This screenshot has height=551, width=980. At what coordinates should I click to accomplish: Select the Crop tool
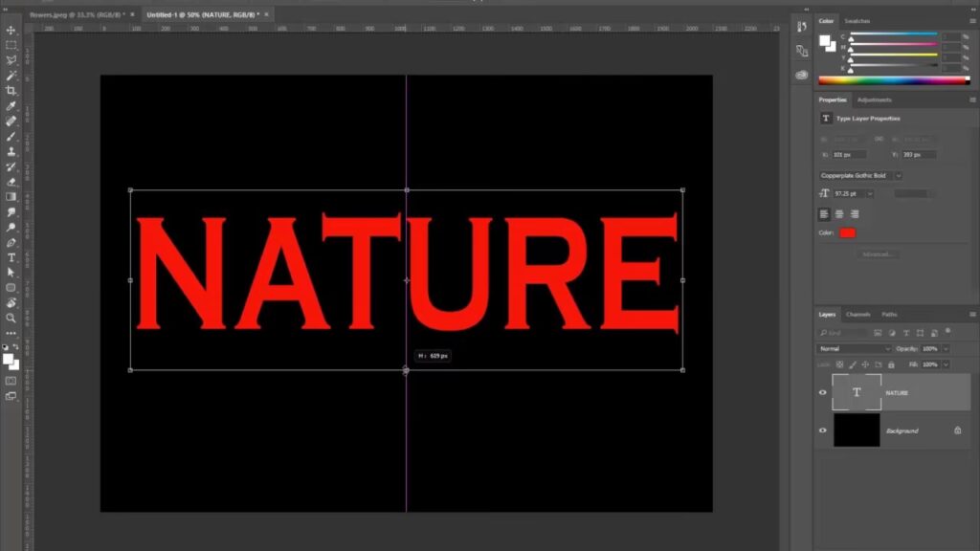click(x=11, y=91)
